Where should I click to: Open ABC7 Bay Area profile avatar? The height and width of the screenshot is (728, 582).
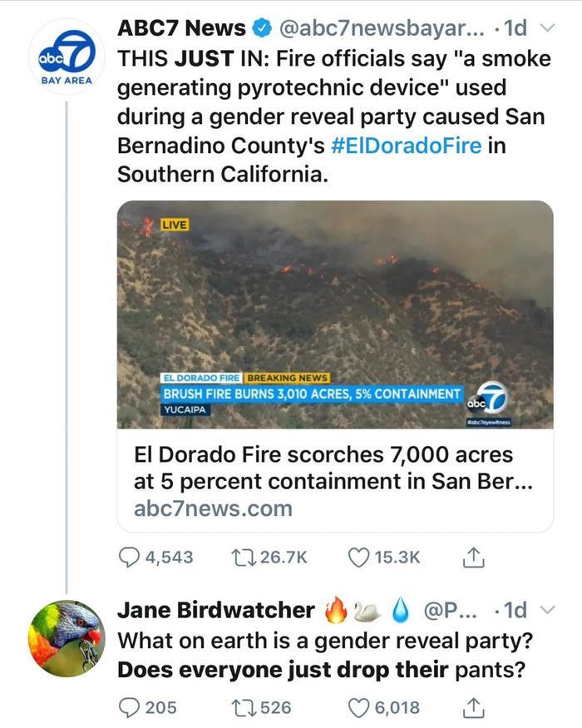[67, 56]
